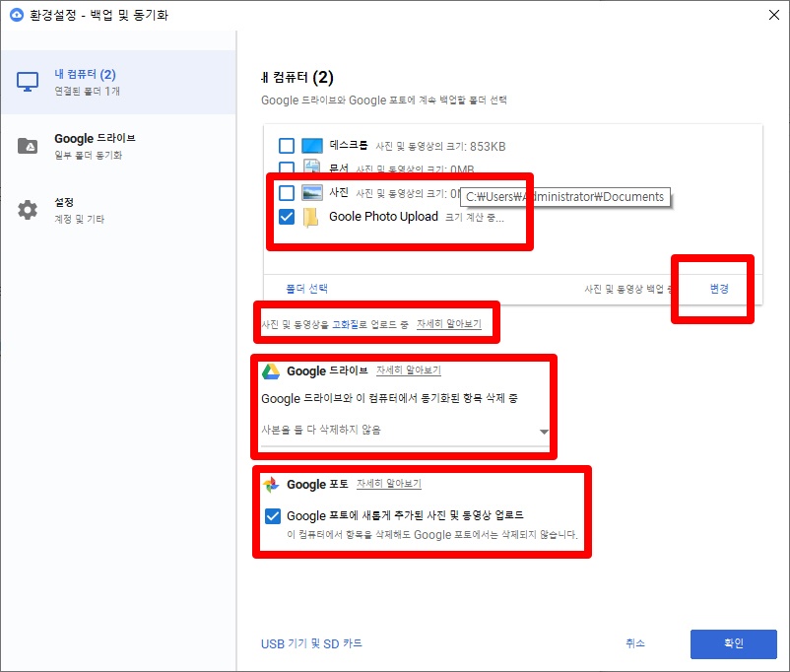Click the 데스크톱 folder name text
The height and width of the screenshot is (672, 790).
[349, 145]
